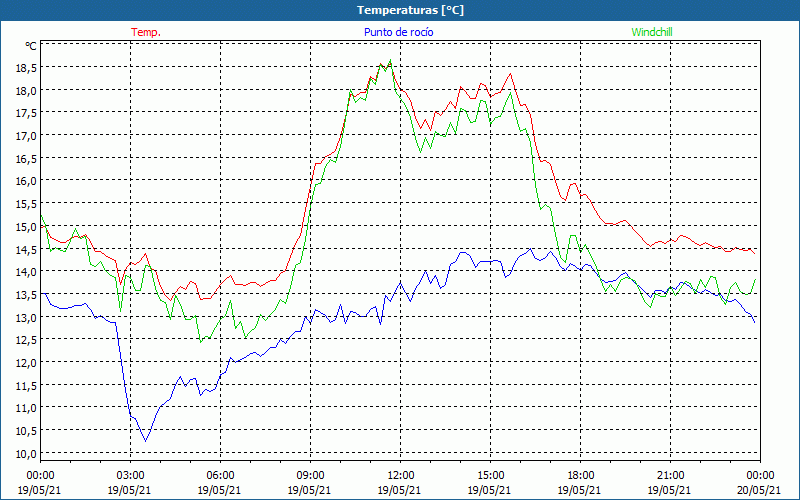
Task: Click the 17,5 y-axis value
Action: [x=27, y=113]
